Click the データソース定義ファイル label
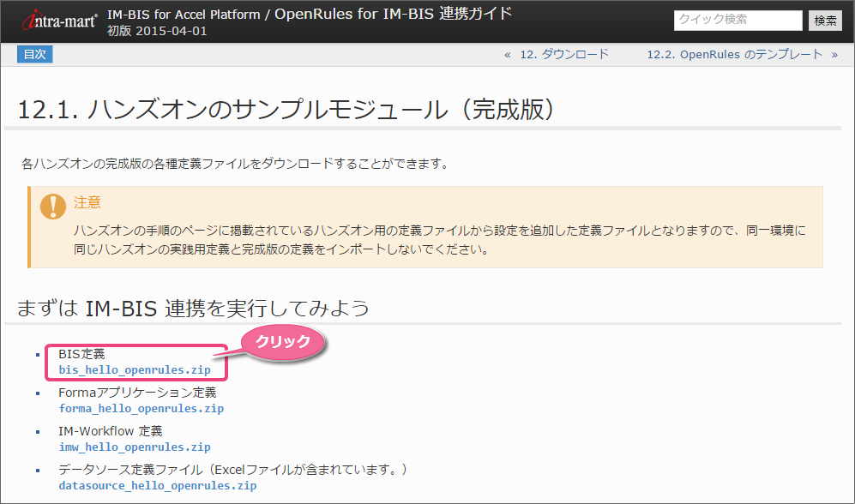This screenshot has width=855, height=504. (x=233, y=470)
